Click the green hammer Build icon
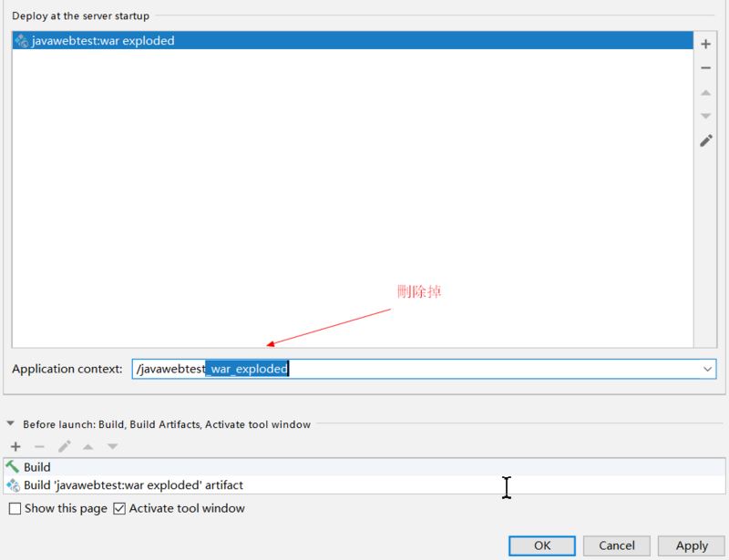The height and width of the screenshot is (560, 729). coord(13,466)
